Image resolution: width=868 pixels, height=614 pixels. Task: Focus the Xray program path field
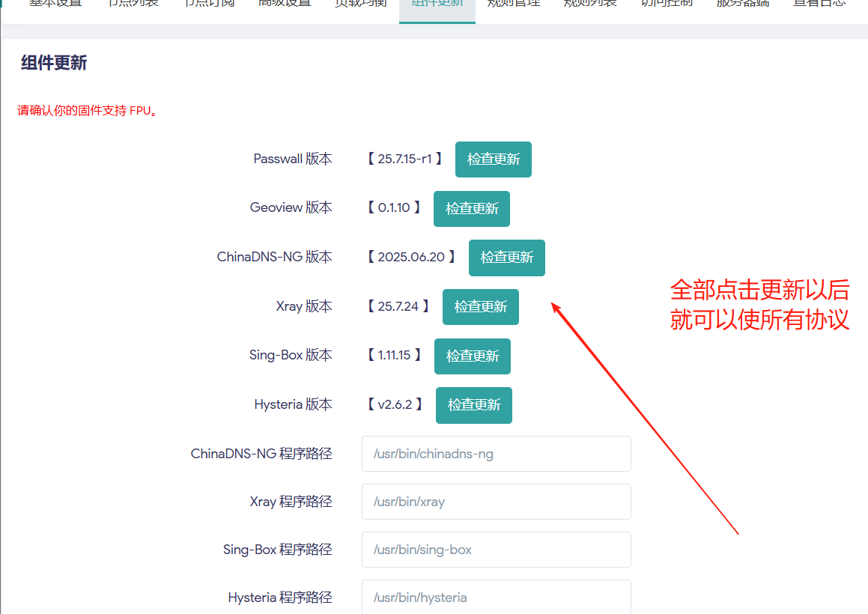tap(496, 502)
